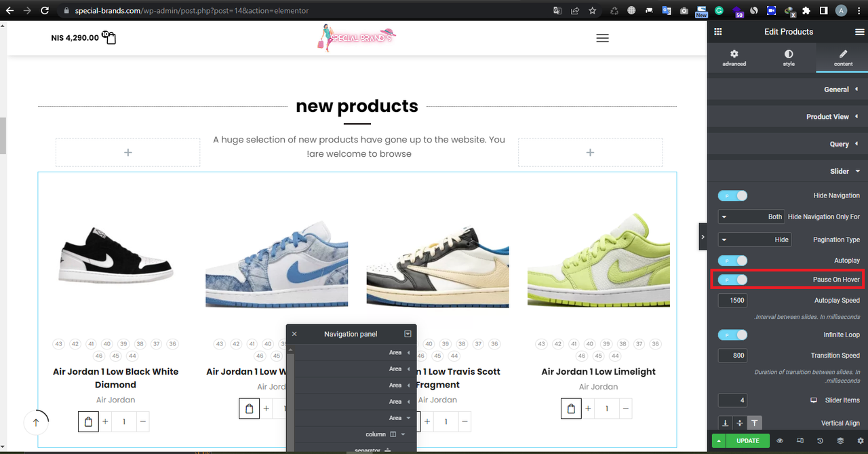Open Elementor page settings gear
868x454 pixels.
(861, 440)
